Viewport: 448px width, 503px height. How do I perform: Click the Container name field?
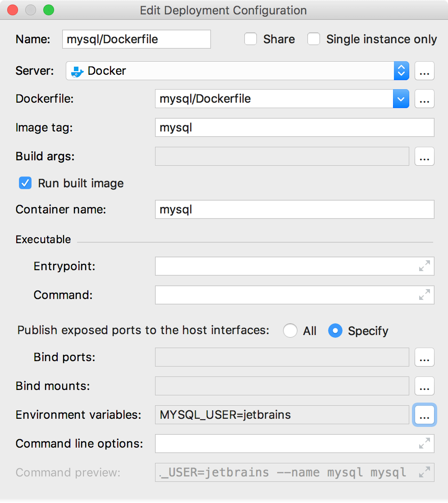(x=294, y=209)
